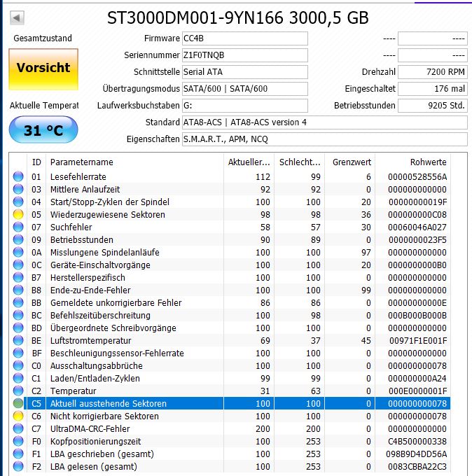This screenshot has height=476, width=472.
Task: Click the status orb for Ende-zu-Ende-Fehler
Action: 18,290
